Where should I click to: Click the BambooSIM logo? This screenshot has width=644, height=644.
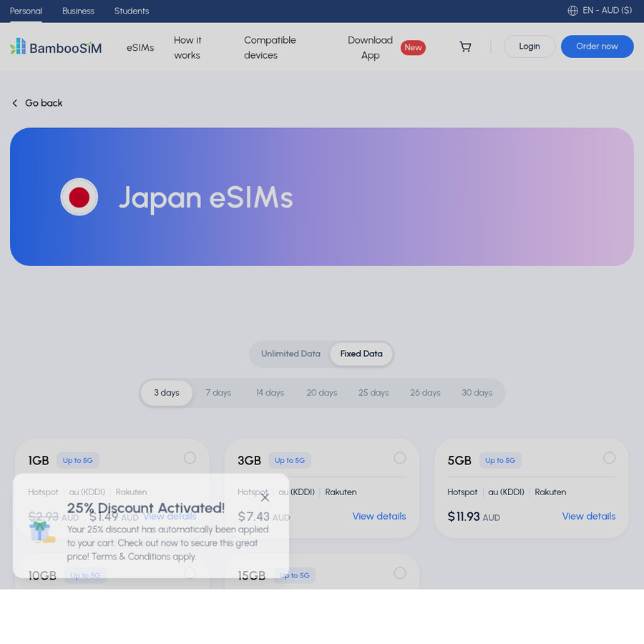tap(56, 47)
